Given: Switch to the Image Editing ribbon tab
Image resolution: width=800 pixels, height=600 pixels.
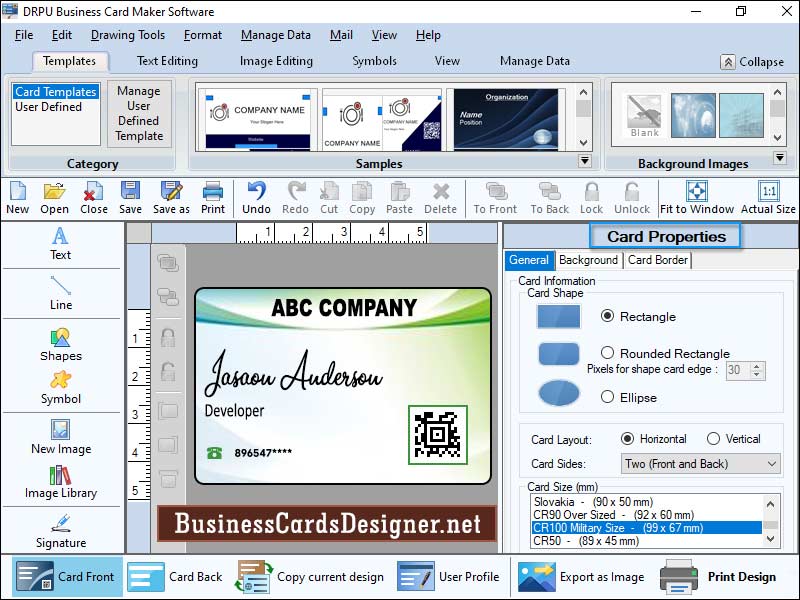Looking at the screenshot, I should click(x=275, y=61).
